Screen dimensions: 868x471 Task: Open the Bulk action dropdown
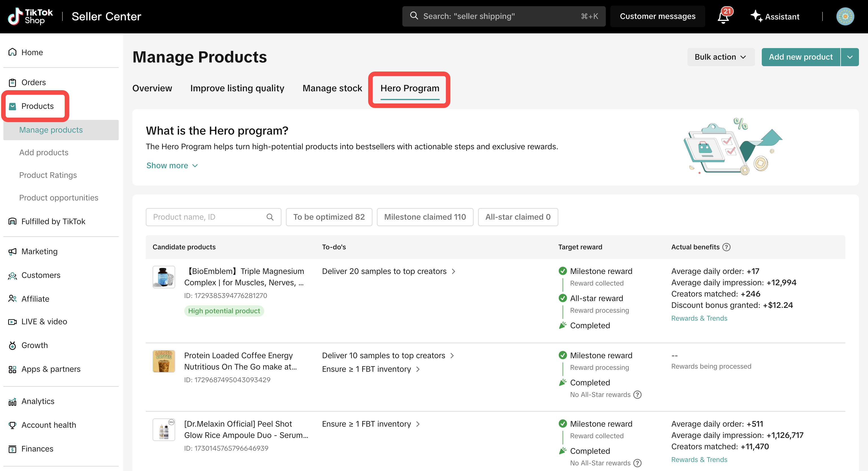point(721,57)
